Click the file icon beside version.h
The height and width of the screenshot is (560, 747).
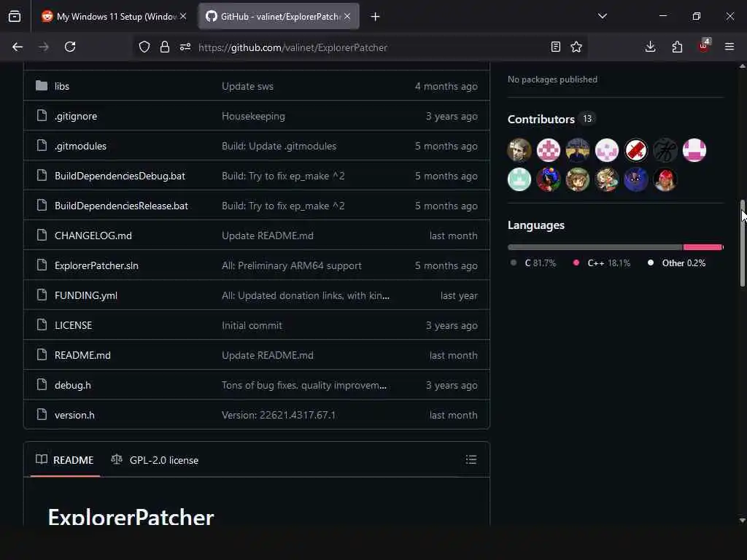point(42,414)
